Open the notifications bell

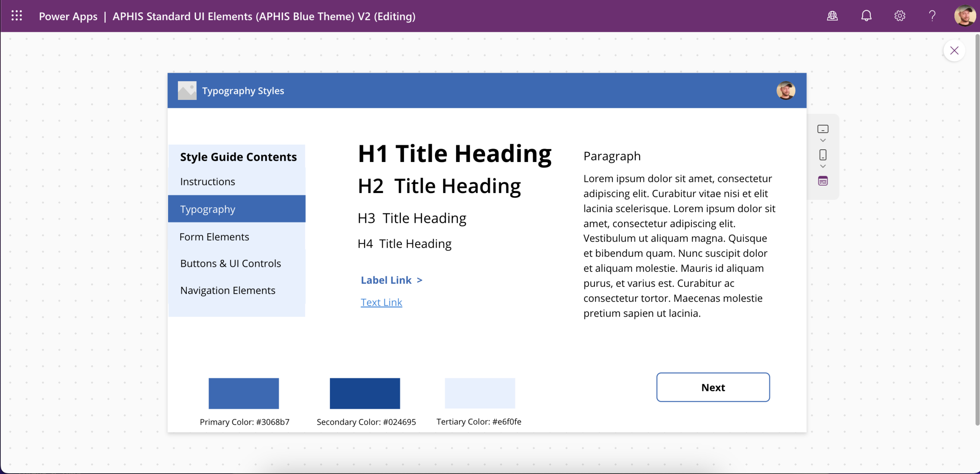pyautogui.click(x=866, y=16)
